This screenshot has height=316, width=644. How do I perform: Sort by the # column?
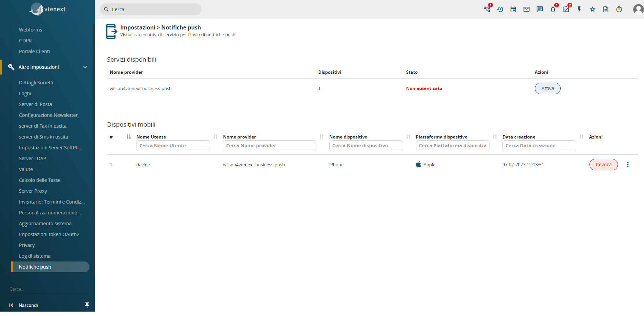click(129, 137)
